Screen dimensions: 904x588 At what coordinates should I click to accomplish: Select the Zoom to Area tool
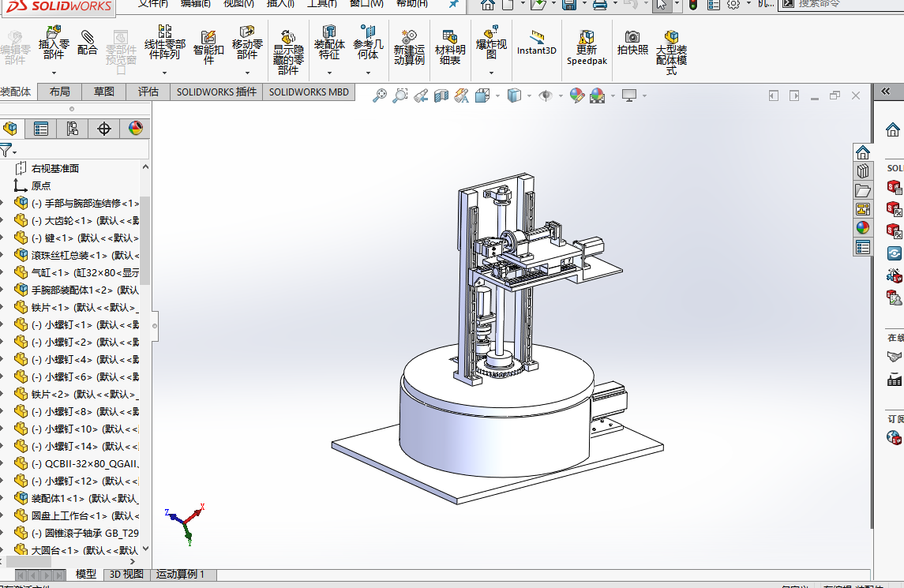pos(400,96)
